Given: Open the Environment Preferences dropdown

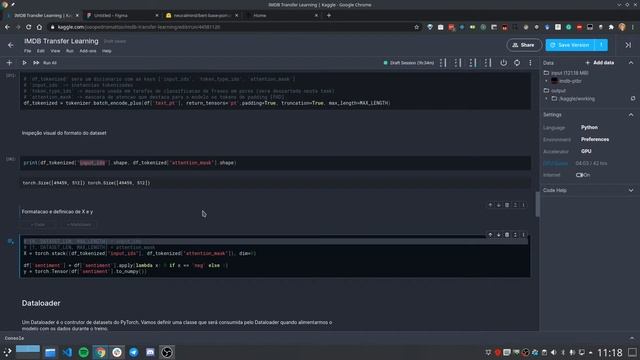Looking at the screenshot, I should coord(595,139).
